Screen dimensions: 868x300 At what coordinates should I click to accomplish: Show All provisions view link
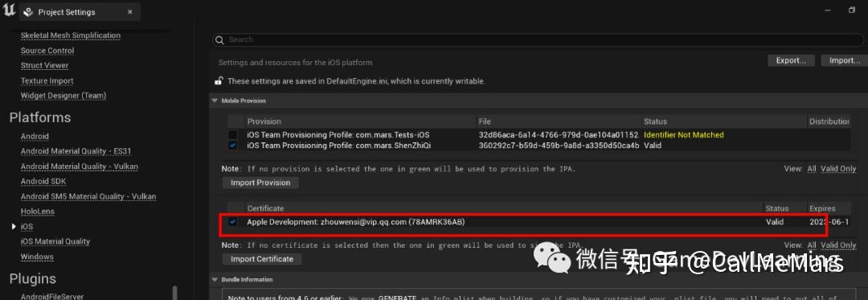point(812,169)
